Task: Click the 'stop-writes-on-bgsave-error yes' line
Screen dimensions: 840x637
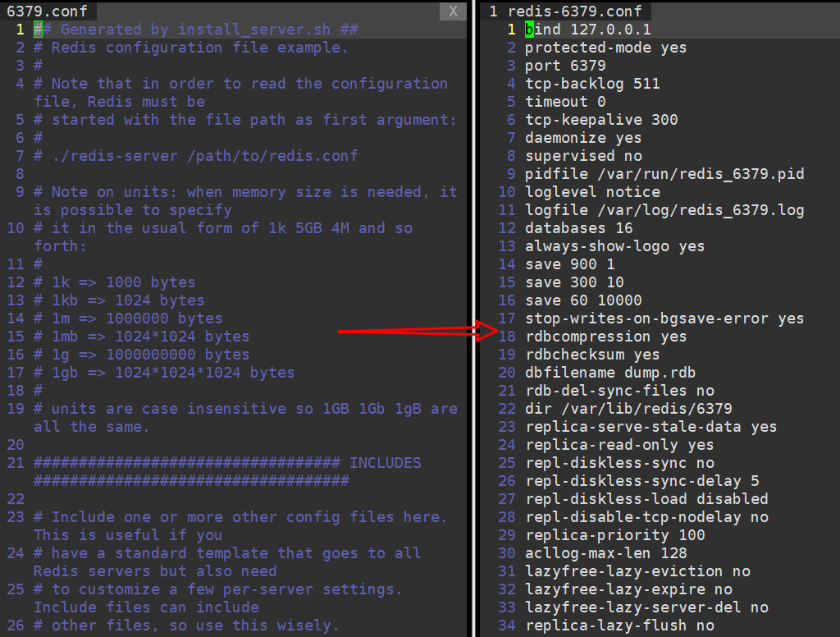Action: tap(664, 318)
